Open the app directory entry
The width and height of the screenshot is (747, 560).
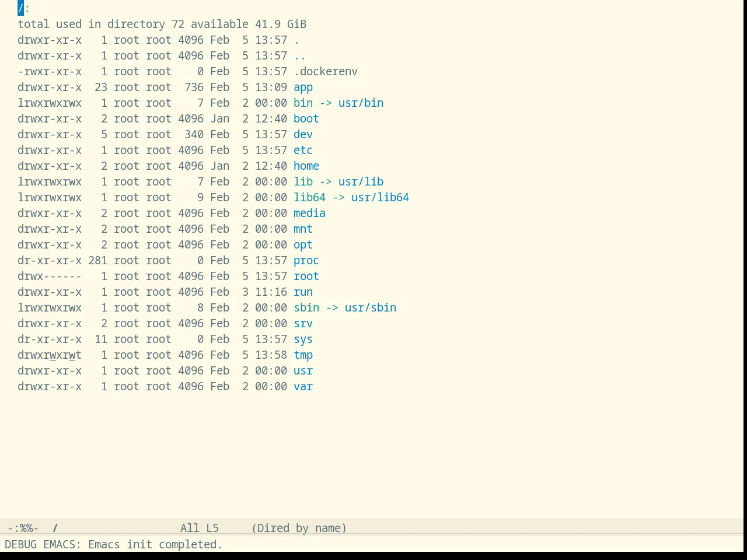pyautogui.click(x=303, y=87)
